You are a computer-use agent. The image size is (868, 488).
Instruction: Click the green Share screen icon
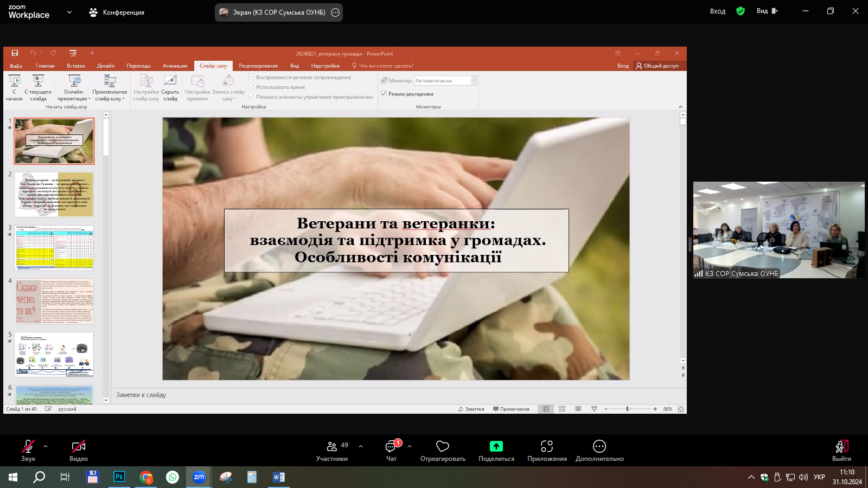point(496,446)
